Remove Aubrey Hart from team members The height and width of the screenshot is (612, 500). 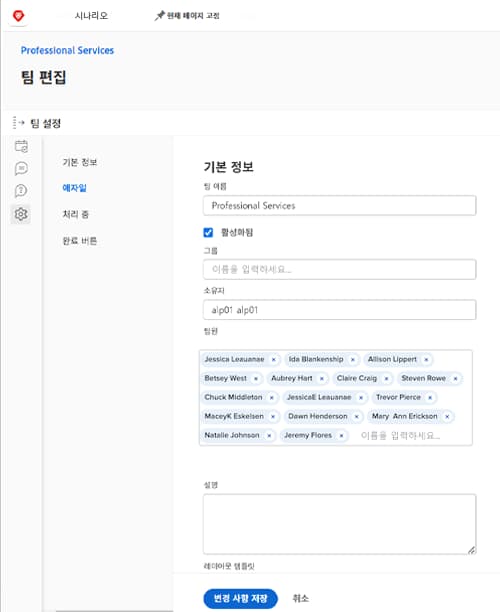(322, 379)
